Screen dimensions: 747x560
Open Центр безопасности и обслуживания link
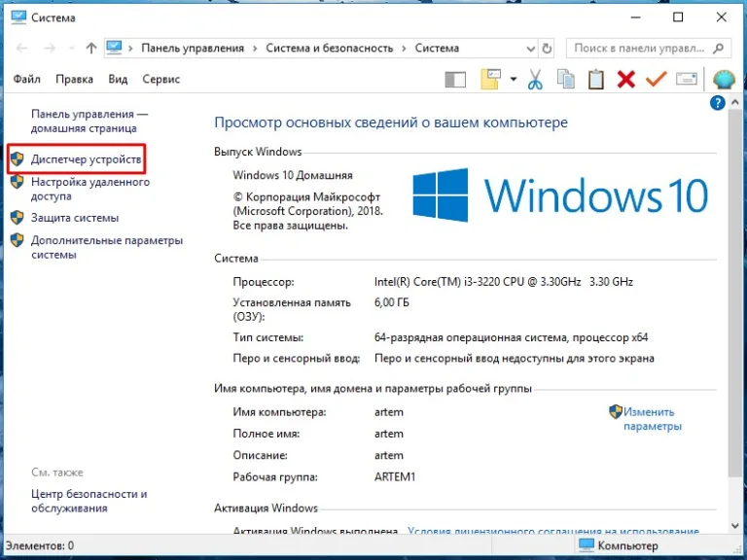point(89,501)
